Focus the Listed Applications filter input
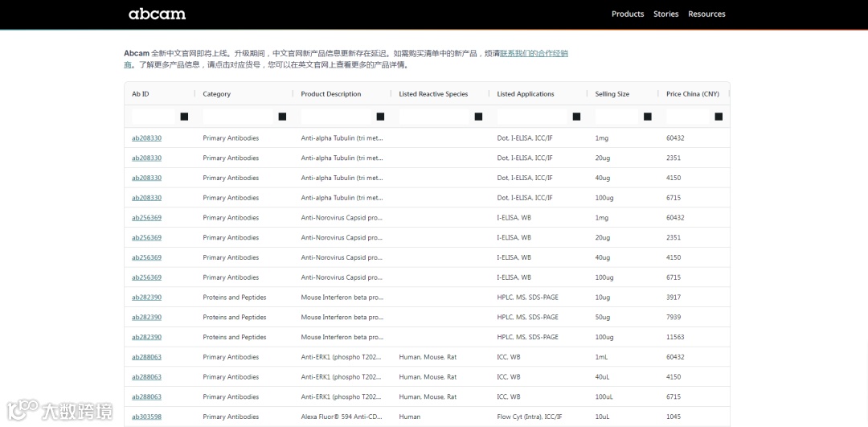 point(532,117)
